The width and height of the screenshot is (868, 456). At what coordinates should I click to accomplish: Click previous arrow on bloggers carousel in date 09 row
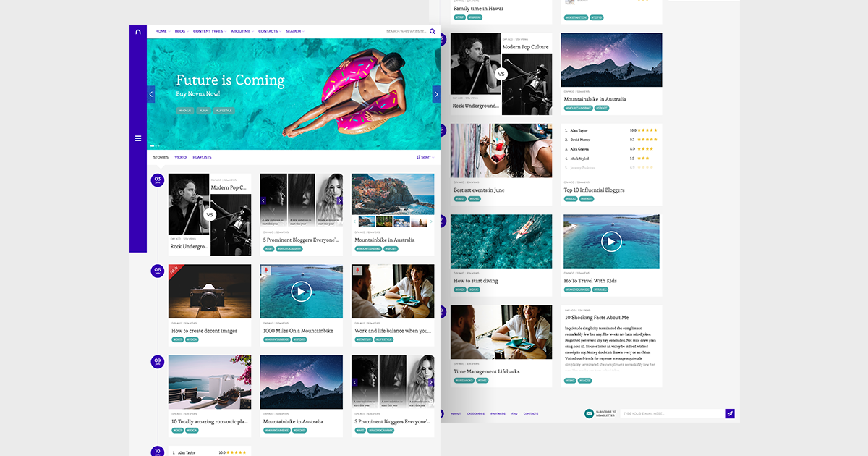pyautogui.click(x=354, y=382)
